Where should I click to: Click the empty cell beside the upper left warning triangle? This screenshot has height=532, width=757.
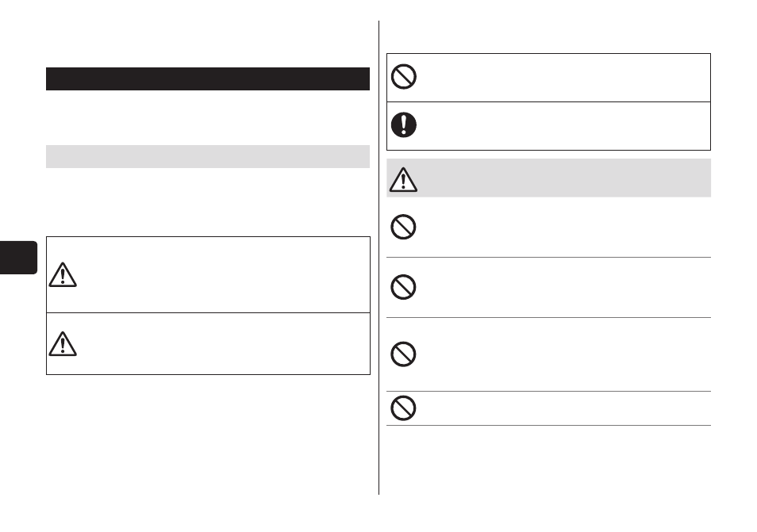point(225,275)
